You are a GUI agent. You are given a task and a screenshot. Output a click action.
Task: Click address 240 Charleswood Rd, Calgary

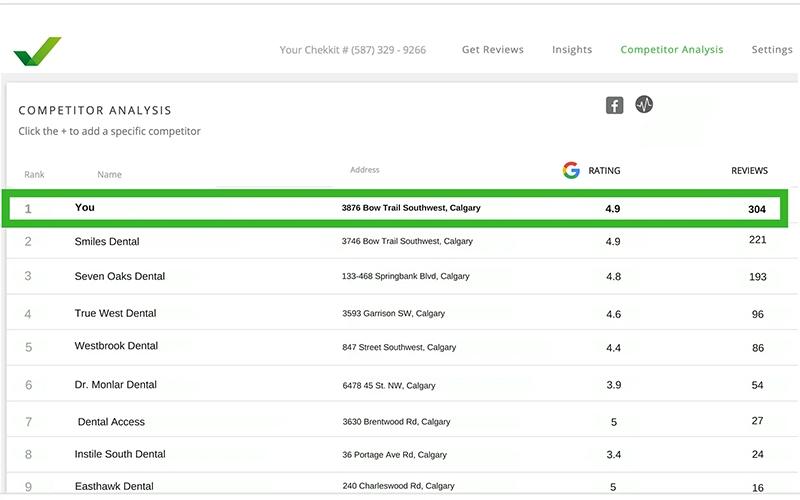[398, 486]
